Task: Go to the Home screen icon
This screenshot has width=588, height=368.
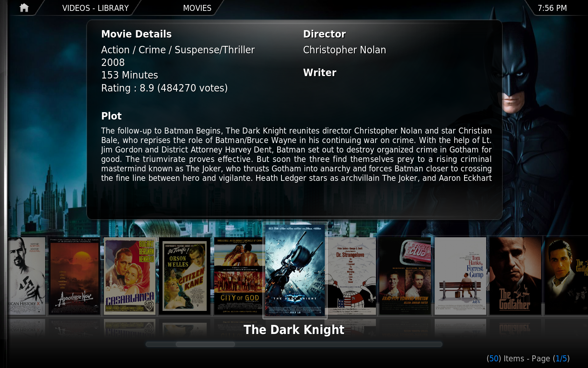Action: pos(24,8)
